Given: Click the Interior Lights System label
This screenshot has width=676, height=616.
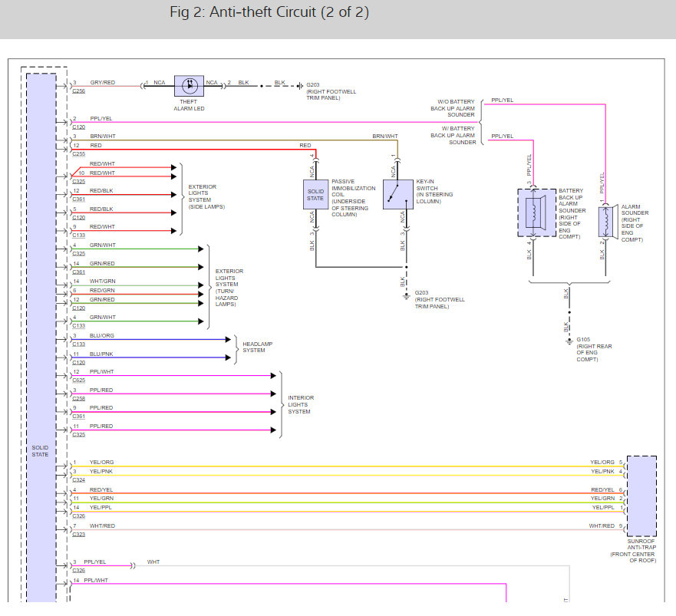Looking at the screenshot, I should [300, 404].
